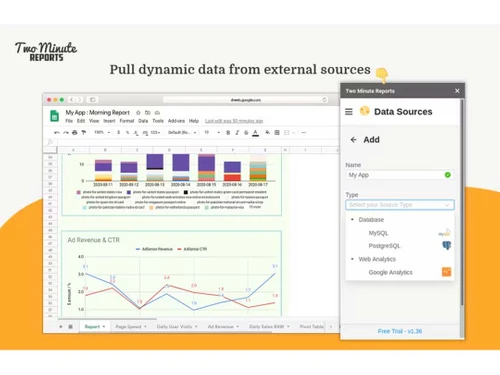
Task: Choose Google Analytics as the source type
Action: coord(400,272)
